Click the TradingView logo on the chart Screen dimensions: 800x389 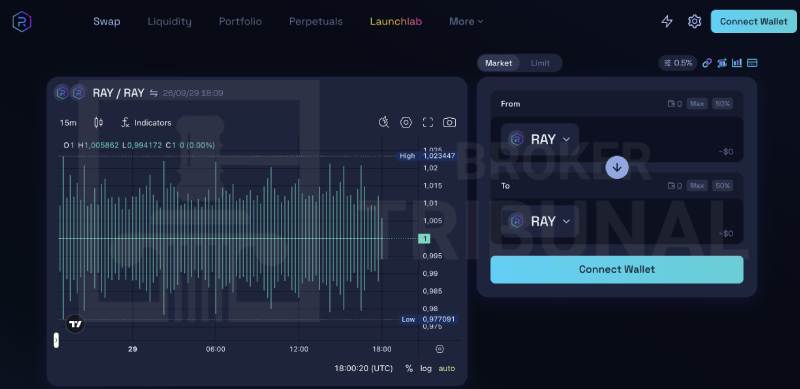[x=76, y=324]
